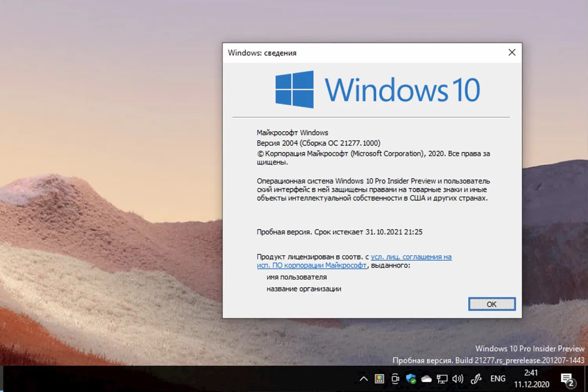Show hidden tray icons with the chevron

point(363,379)
